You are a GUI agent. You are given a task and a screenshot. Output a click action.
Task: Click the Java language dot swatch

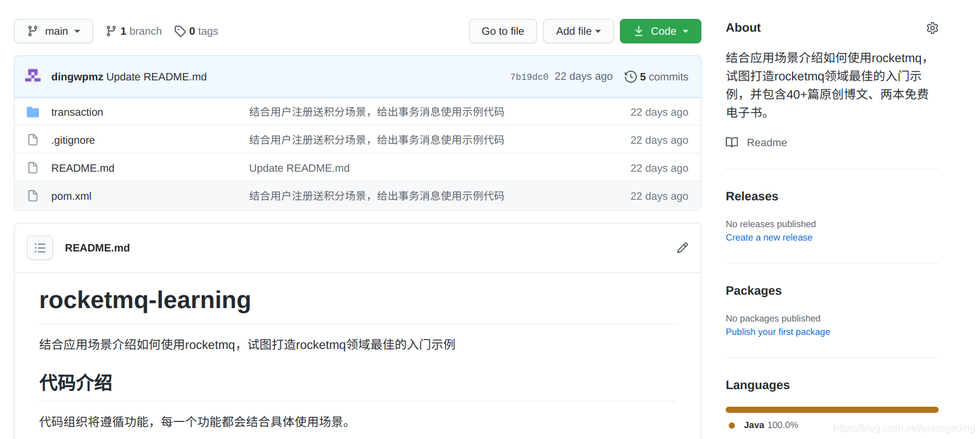point(732,426)
